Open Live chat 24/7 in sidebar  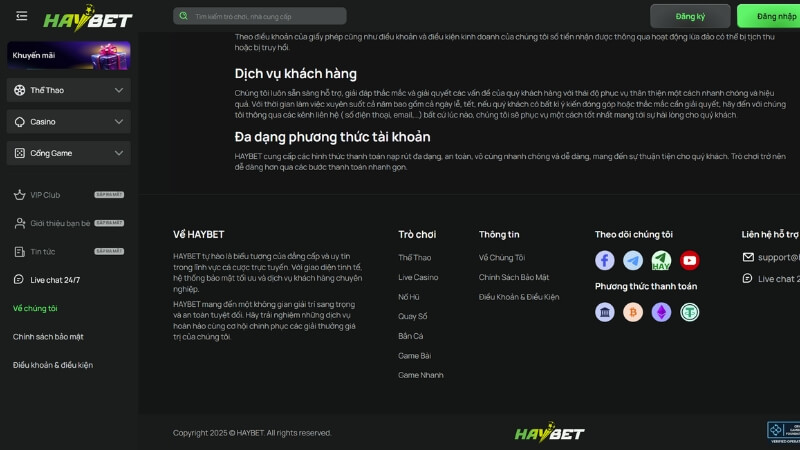[55, 280]
